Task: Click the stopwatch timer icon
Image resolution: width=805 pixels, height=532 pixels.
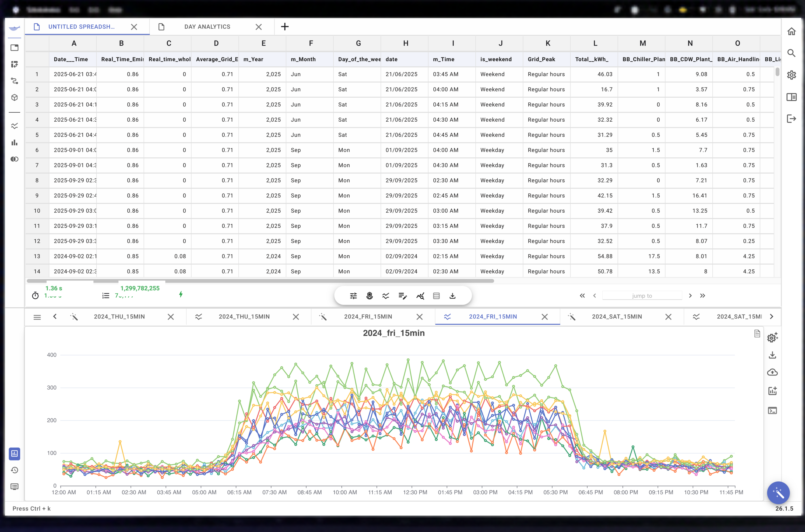Action: pos(35,295)
